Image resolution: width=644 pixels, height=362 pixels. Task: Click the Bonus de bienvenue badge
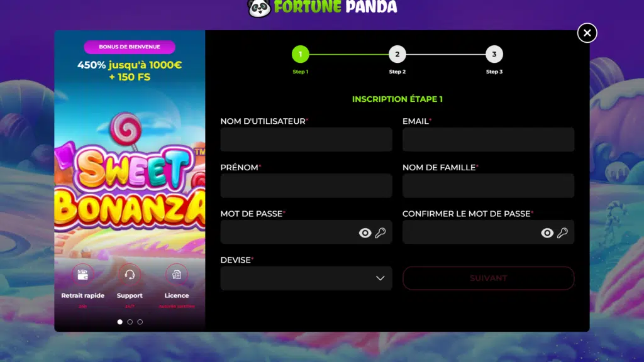click(130, 47)
